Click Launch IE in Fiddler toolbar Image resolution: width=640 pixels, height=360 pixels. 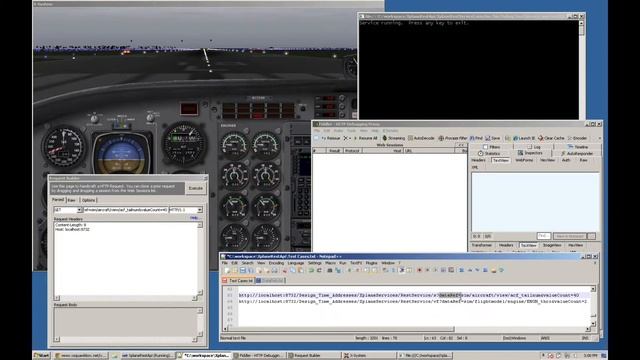524,138
